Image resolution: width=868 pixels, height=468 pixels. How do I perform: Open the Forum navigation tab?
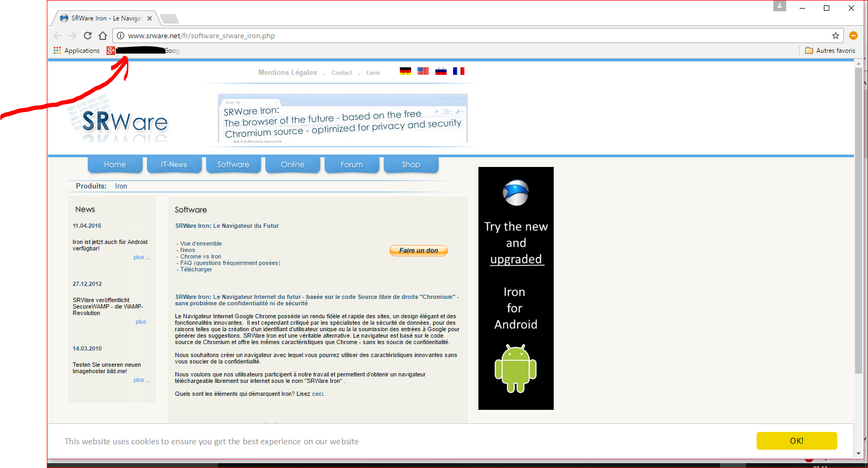tap(352, 165)
